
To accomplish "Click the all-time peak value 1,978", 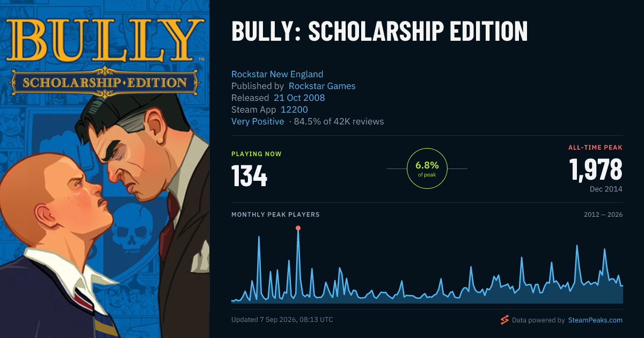I will tap(596, 170).
